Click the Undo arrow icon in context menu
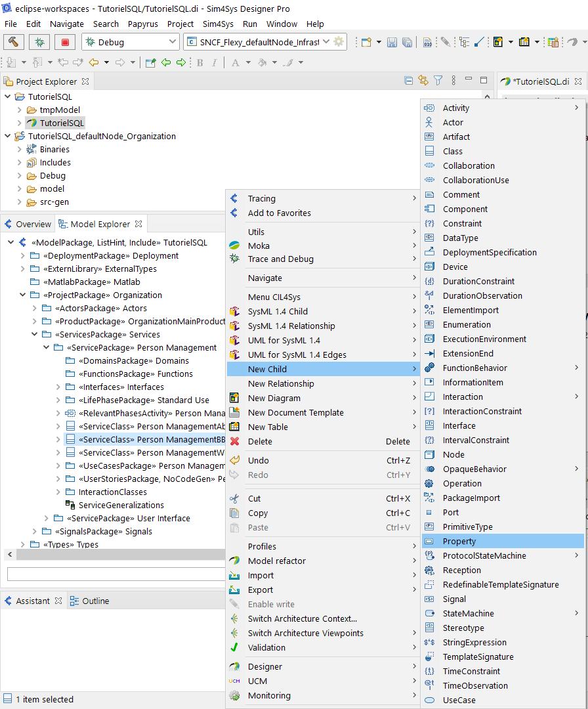This screenshot has height=709, width=588. 234,460
